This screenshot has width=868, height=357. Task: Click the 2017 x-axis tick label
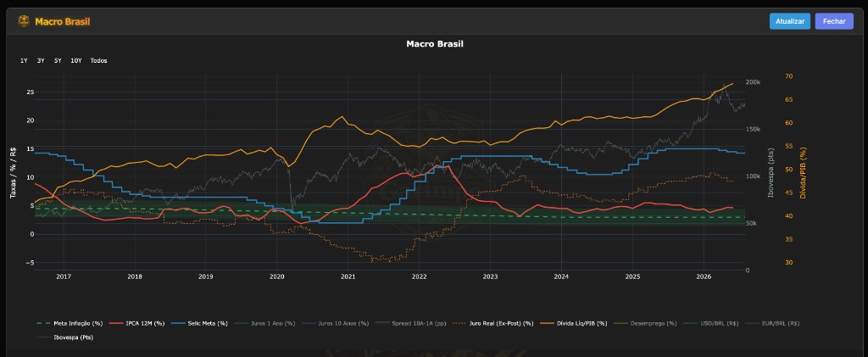tap(64, 276)
